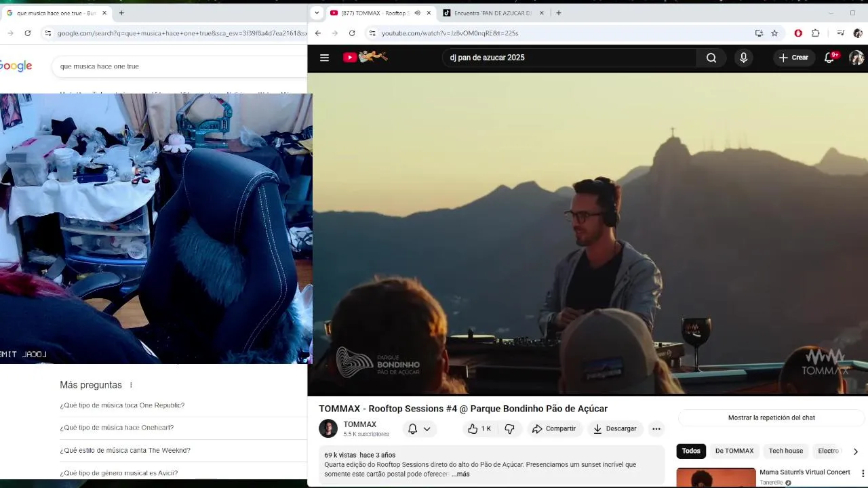Screen dimensions: 868x488
Task: Open the TOMMAX channel name link
Action: (359, 424)
